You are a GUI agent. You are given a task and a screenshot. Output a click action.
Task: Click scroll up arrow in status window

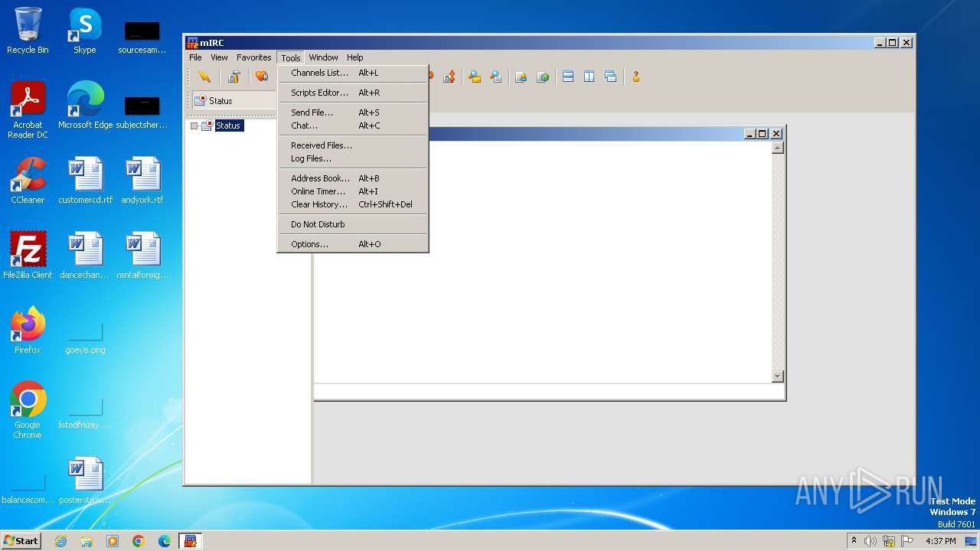pyautogui.click(x=778, y=148)
